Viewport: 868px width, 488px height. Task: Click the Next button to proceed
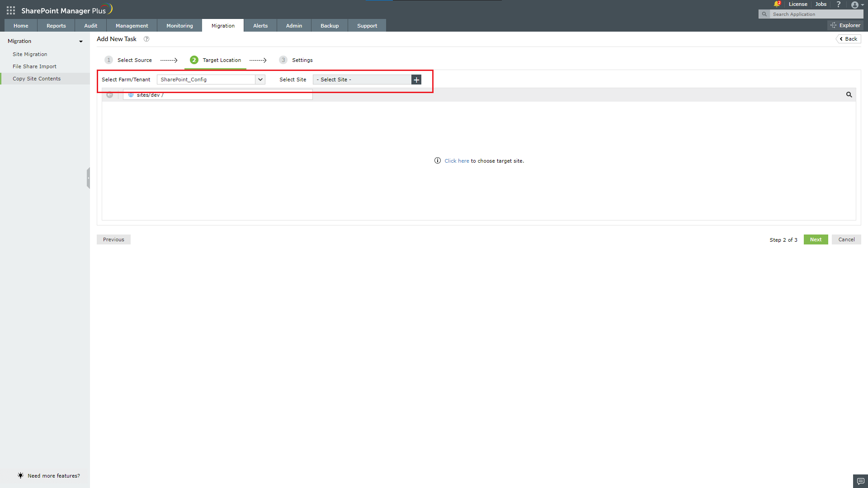pos(816,239)
